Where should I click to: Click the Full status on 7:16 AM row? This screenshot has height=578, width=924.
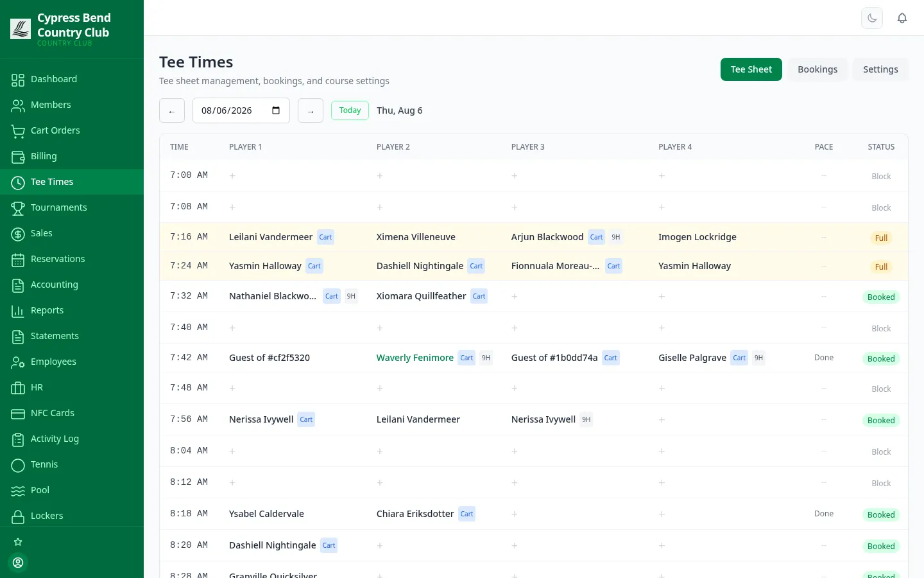881,238
